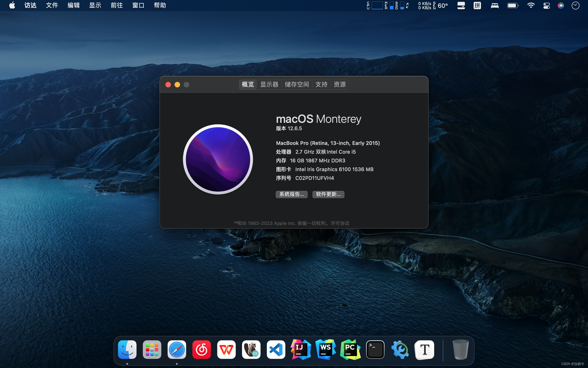This screenshot has width=588, height=368.
Task: Open NetEase Cloud Music in Dock
Action: [201, 350]
